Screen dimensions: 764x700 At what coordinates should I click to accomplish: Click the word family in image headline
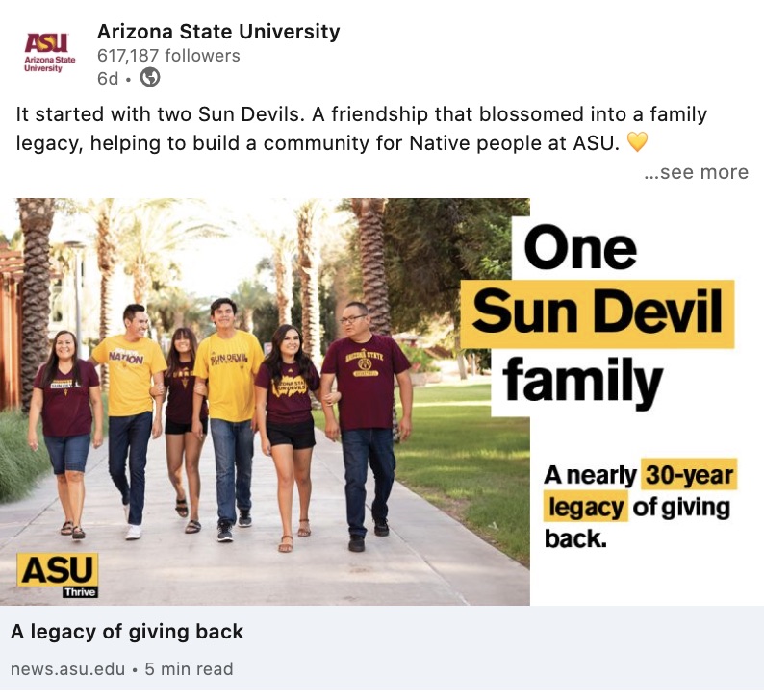(x=582, y=383)
